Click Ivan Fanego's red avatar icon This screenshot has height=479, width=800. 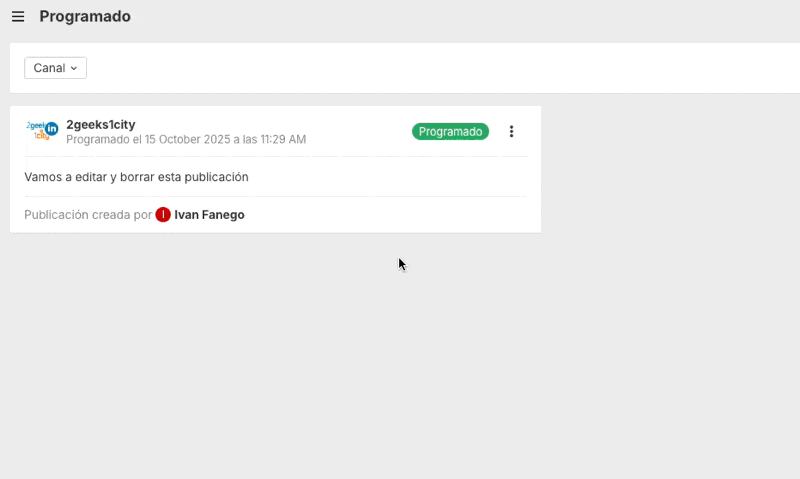click(163, 215)
